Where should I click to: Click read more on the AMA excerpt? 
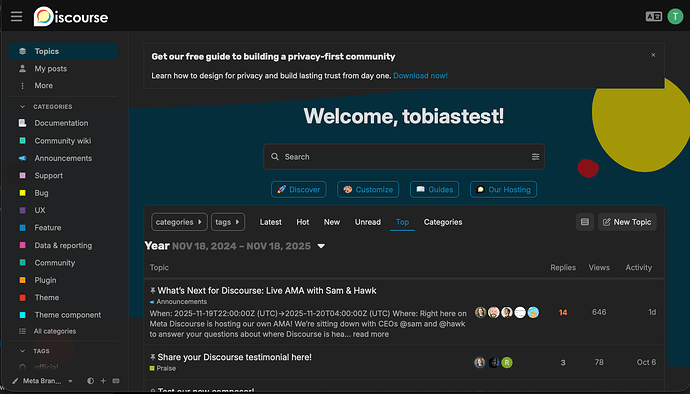click(x=371, y=334)
